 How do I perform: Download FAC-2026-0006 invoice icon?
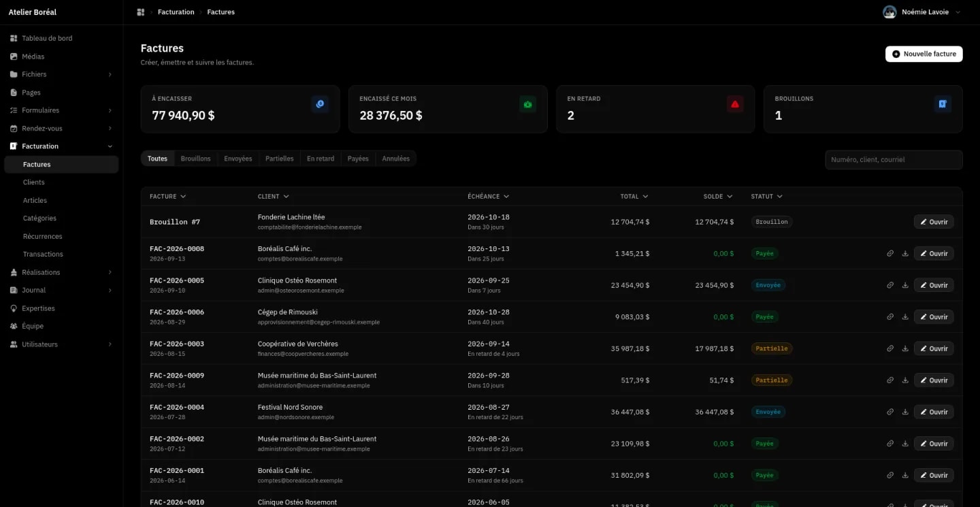(905, 317)
